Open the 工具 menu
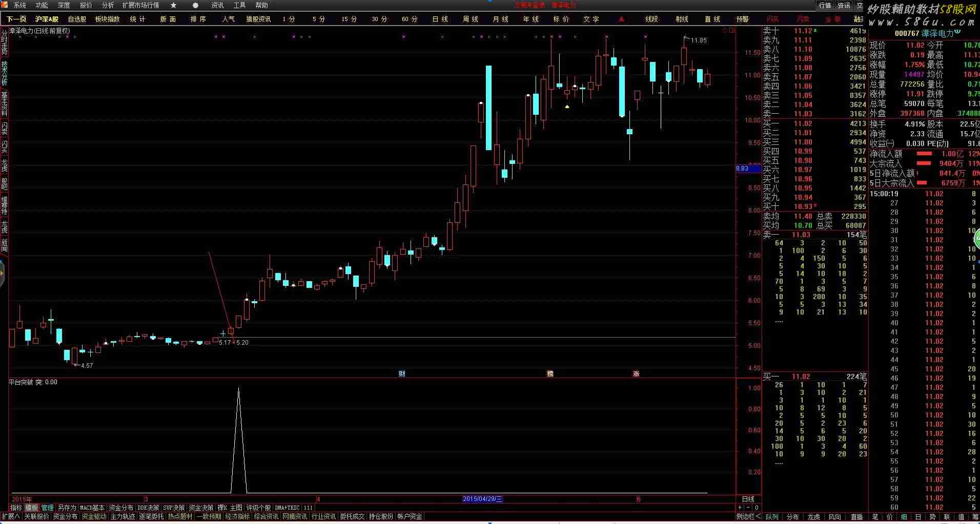 click(x=239, y=5)
